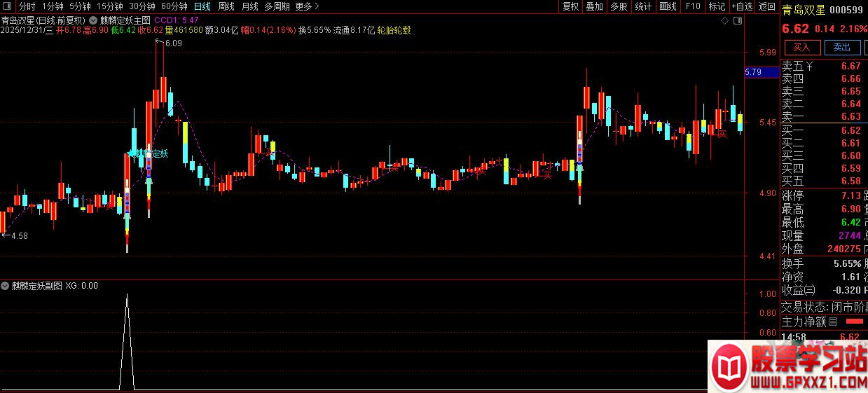Click the side panel toggle icon near the diamond
The image size is (868, 393).
click(x=737, y=21)
